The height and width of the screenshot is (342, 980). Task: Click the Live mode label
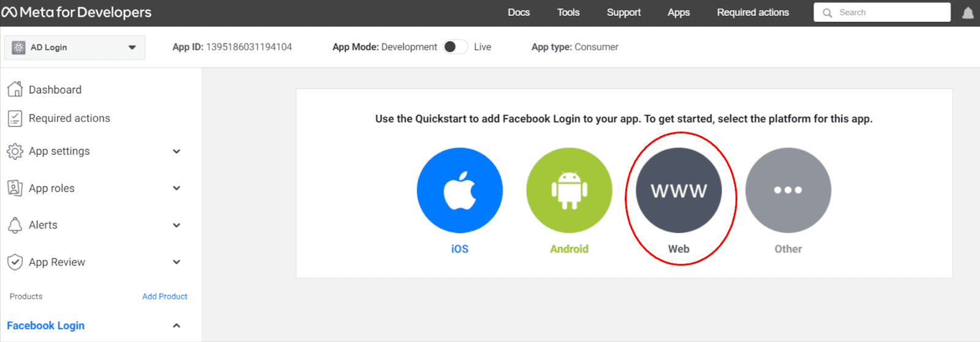point(483,47)
